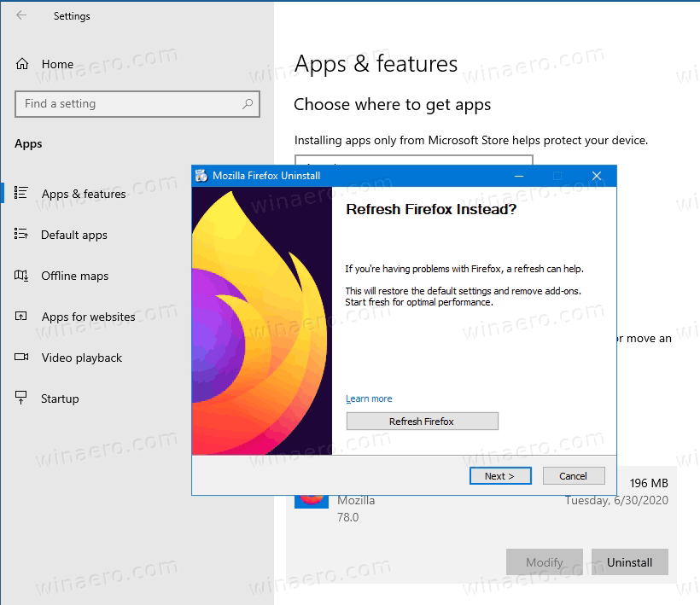Click the Apps for websites icon
Viewport: 700px width, 605px height.
click(x=21, y=317)
